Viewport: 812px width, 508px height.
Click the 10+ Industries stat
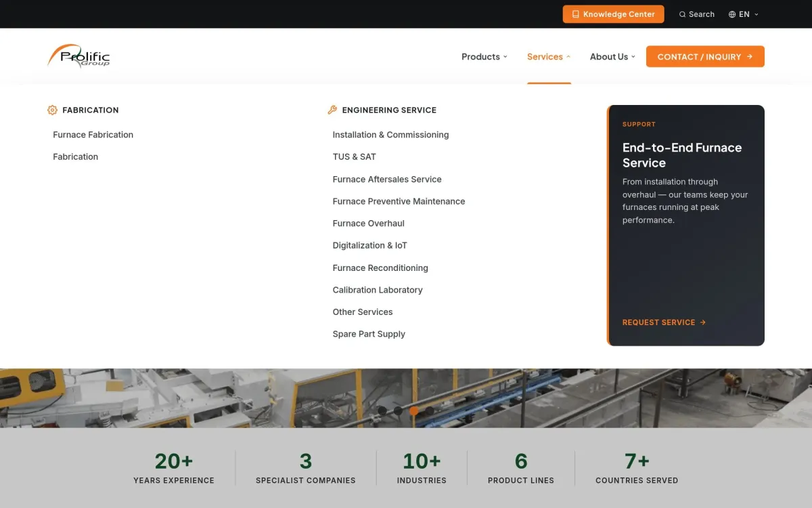point(422,468)
